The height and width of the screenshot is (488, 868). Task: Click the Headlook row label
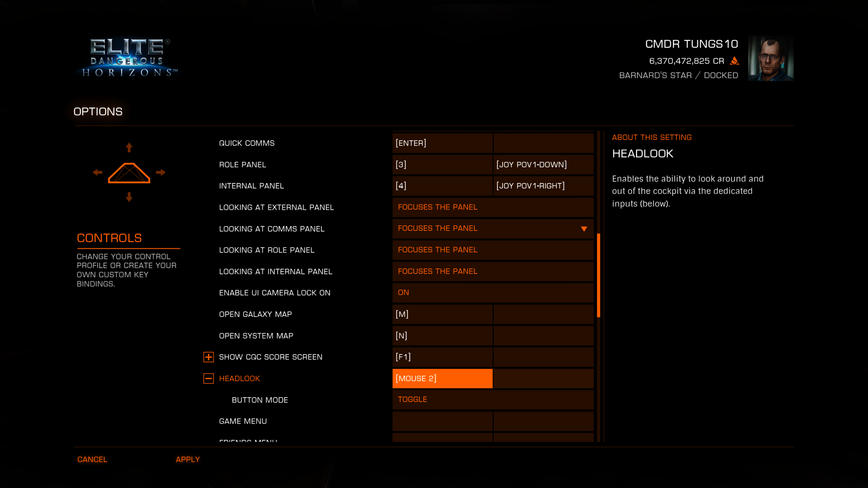[x=239, y=379]
